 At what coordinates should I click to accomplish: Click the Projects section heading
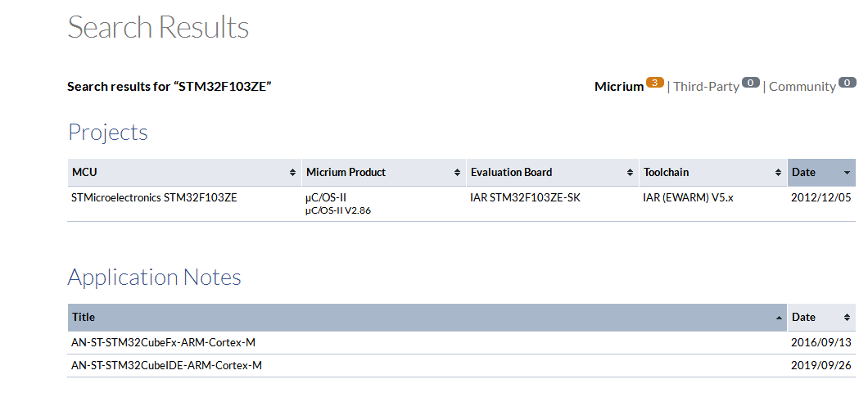108,133
